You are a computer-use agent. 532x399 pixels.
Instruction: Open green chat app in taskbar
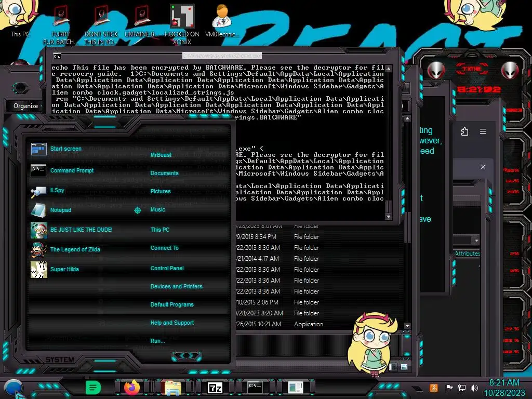click(x=94, y=387)
